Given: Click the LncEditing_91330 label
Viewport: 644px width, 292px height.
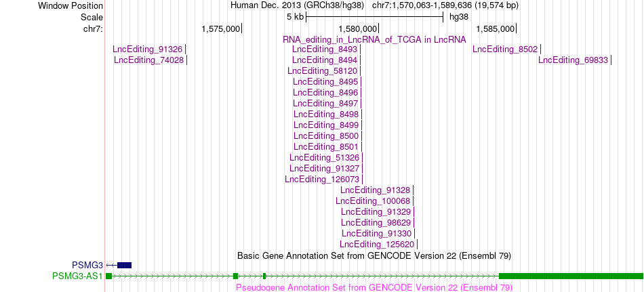Looking at the screenshot, I should point(377,233).
